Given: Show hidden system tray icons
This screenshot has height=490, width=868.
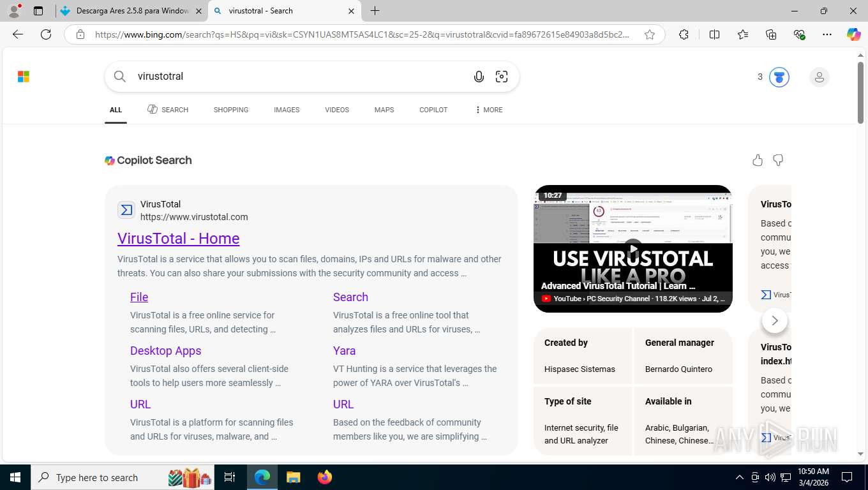Looking at the screenshot, I should click(740, 477).
